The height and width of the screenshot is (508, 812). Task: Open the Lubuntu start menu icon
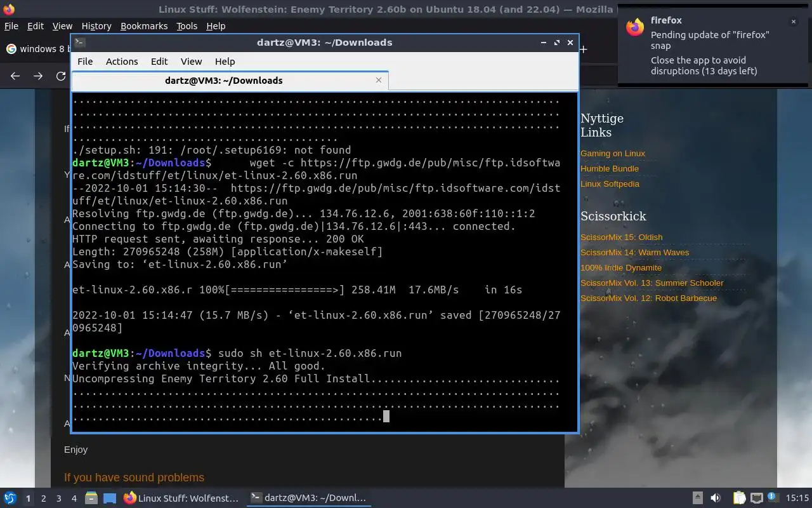(10, 498)
